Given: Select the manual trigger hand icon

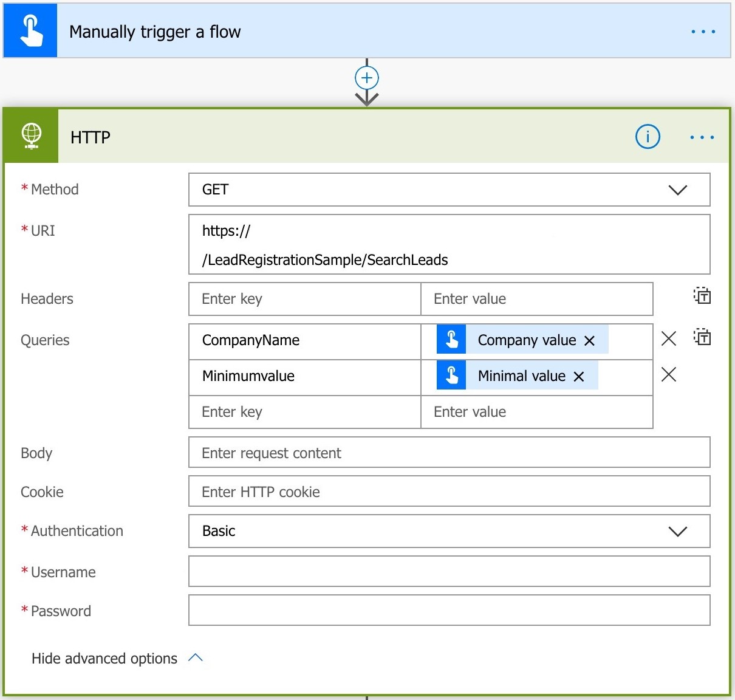Looking at the screenshot, I should pos(30,30).
